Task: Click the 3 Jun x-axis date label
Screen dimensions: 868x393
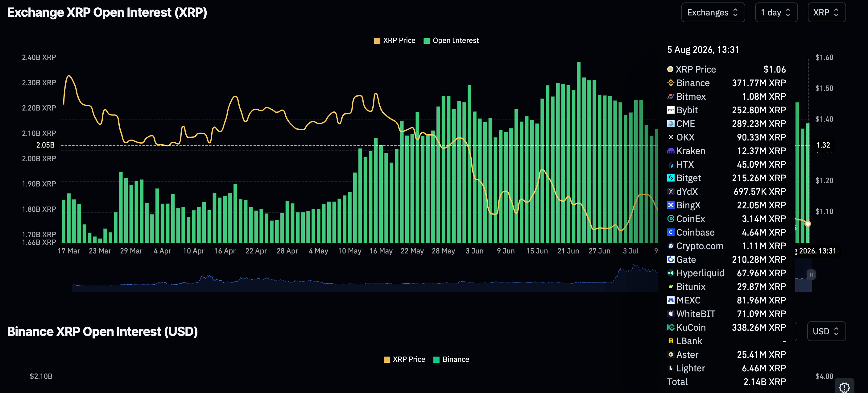Action: click(x=474, y=251)
